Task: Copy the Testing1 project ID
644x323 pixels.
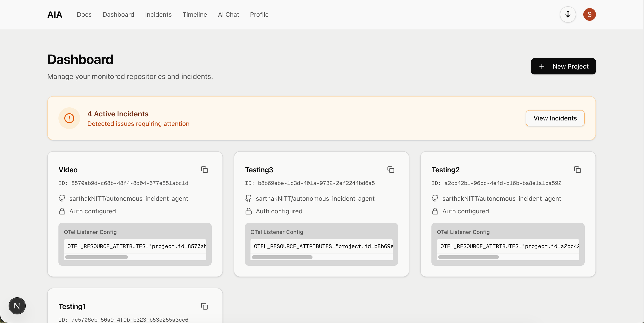Action: pyautogui.click(x=204, y=306)
